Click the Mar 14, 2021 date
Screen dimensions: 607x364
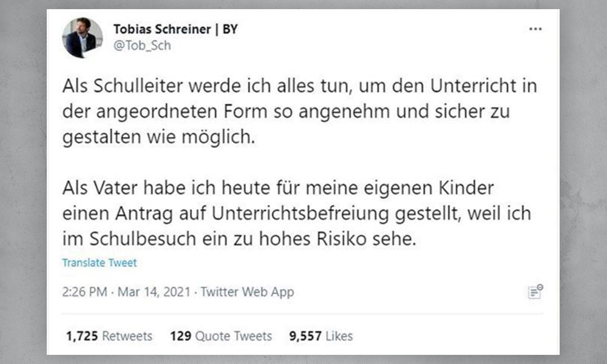152,292
